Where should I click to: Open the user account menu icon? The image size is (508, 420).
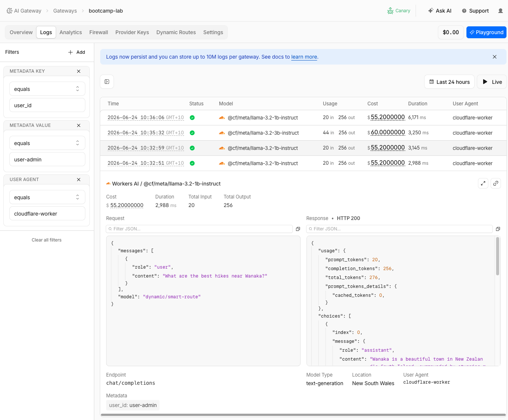point(501,11)
